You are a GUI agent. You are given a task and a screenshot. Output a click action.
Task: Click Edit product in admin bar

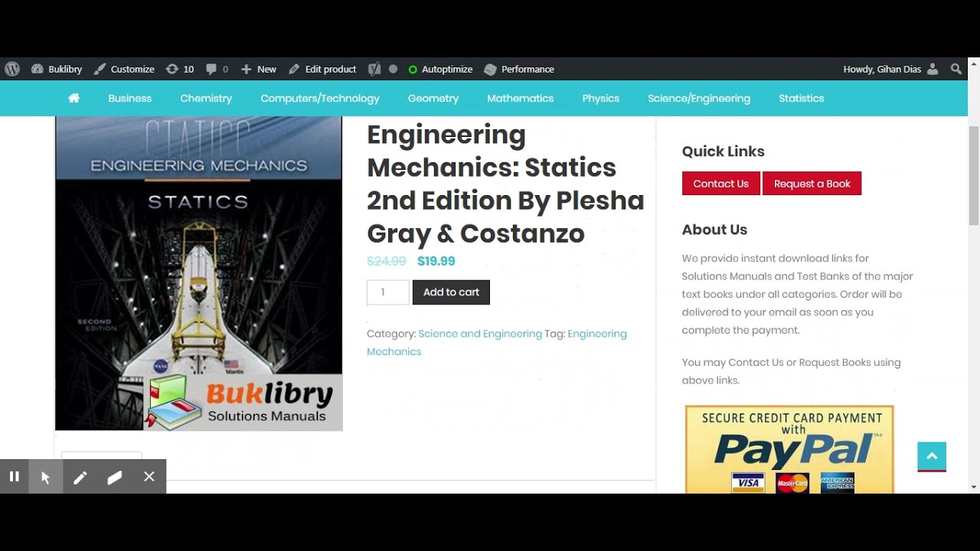322,69
